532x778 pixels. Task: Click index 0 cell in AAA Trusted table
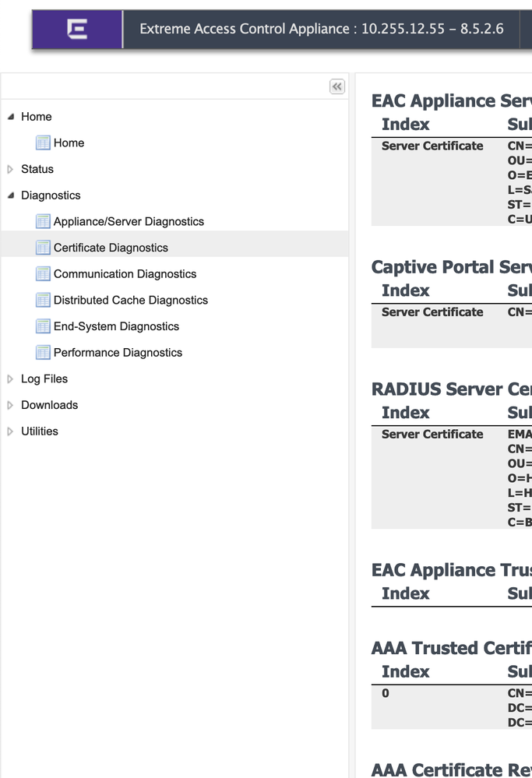[x=386, y=693]
